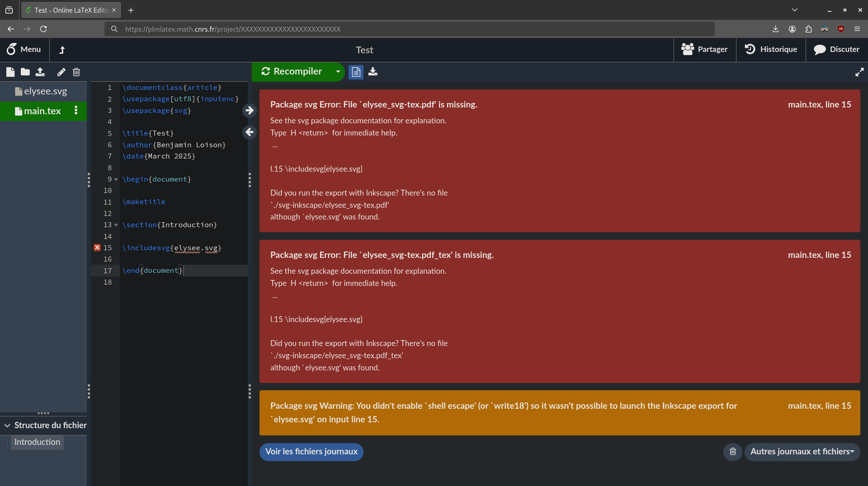The width and height of the screenshot is (868, 486).
Task: Fold the section at line 13
Action: click(116, 225)
